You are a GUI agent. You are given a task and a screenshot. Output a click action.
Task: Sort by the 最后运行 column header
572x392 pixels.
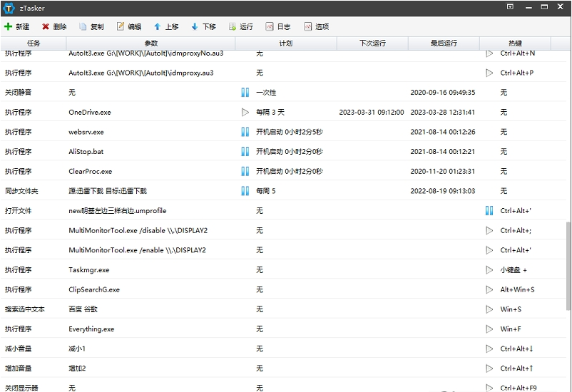444,43
